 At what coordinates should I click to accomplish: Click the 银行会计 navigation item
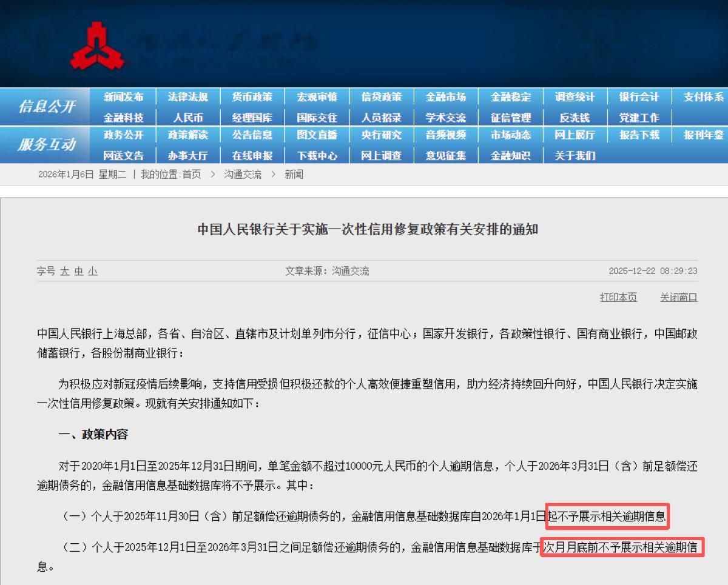[639, 97]
